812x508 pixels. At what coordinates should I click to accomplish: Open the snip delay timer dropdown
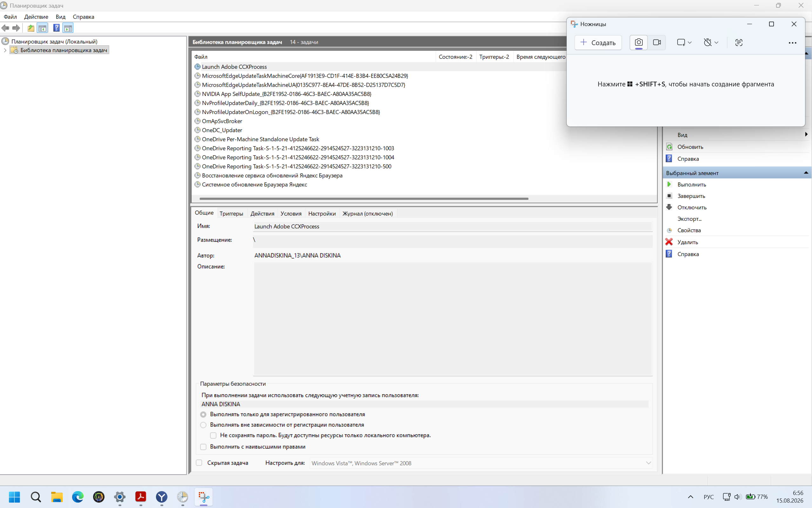click(x=711, y=43)
